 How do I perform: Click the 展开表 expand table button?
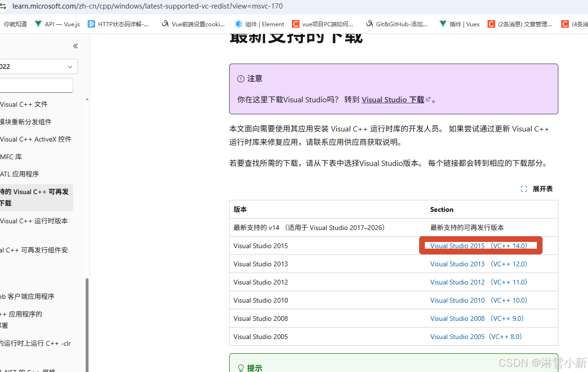click(x=537, y=189)
